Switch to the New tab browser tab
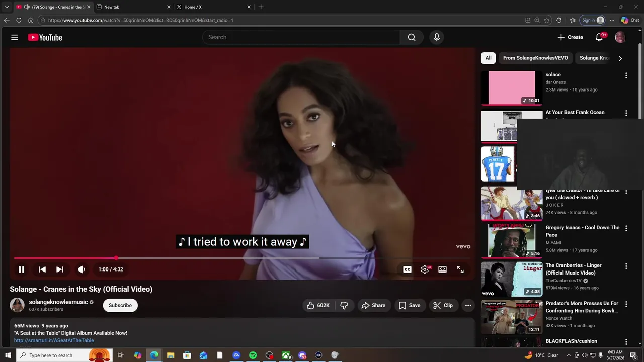Screen dimensions: 644x362 click(x=133, y=7)
